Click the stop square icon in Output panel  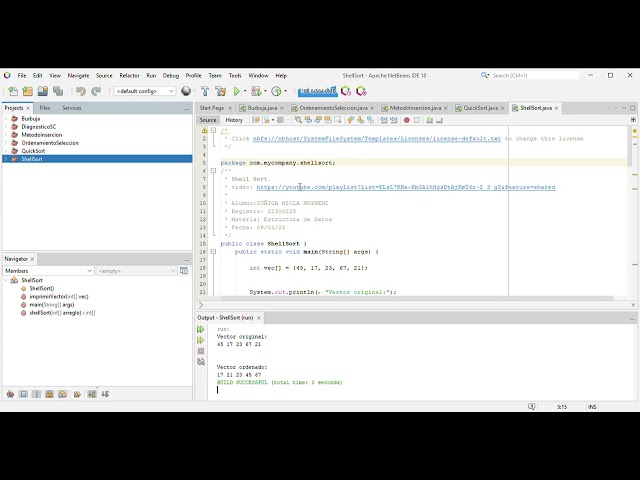200,351
